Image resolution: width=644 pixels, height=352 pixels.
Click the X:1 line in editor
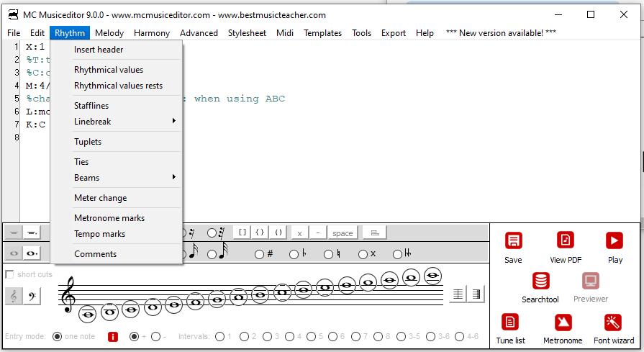[35, 46]
